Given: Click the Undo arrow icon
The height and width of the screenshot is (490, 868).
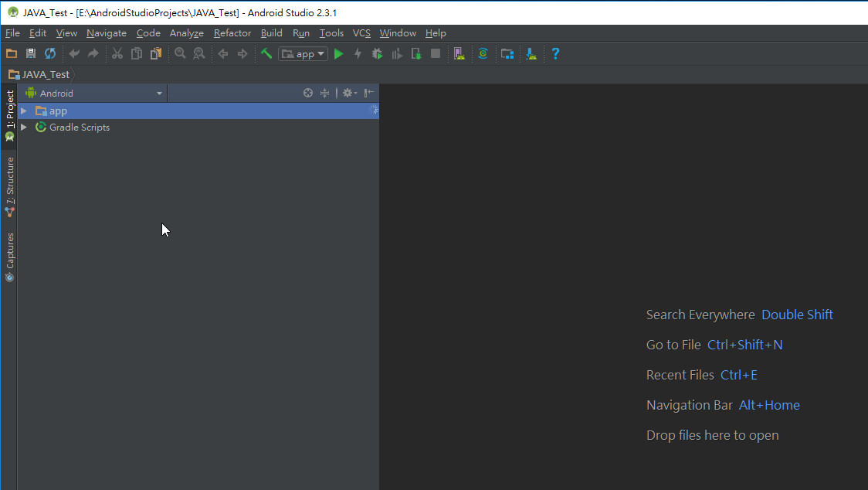Looking at the screenshot, I should [x=74, y=54].
